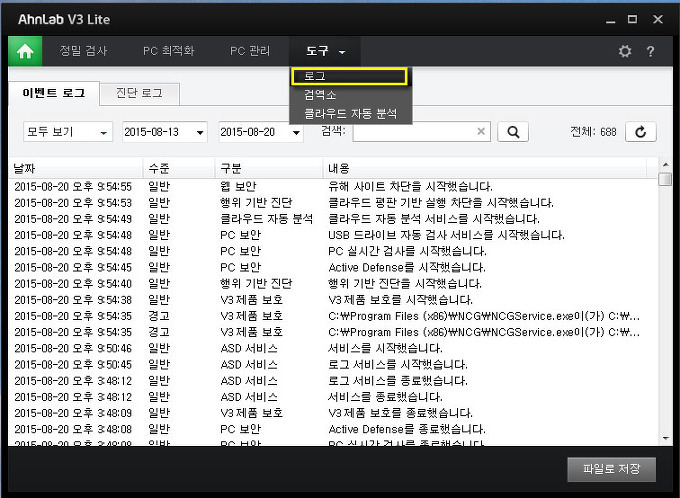
Task: Open the 도구 menu dropdown arrow
Action: 342,52
